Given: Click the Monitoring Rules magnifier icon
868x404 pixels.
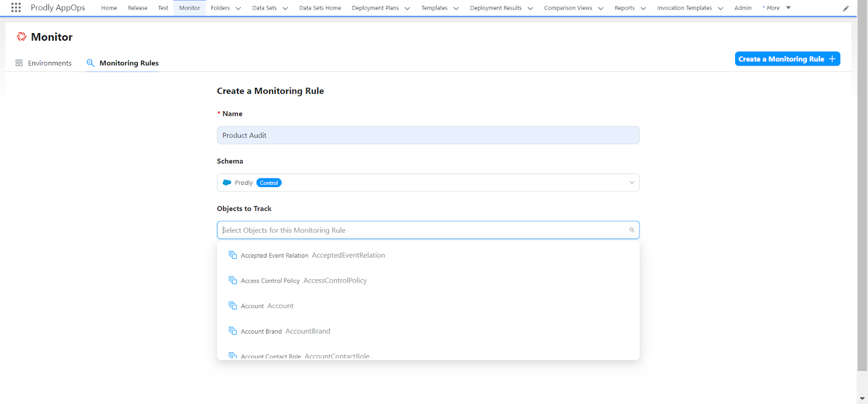Looking at the screenshot, I should [91, 63].
